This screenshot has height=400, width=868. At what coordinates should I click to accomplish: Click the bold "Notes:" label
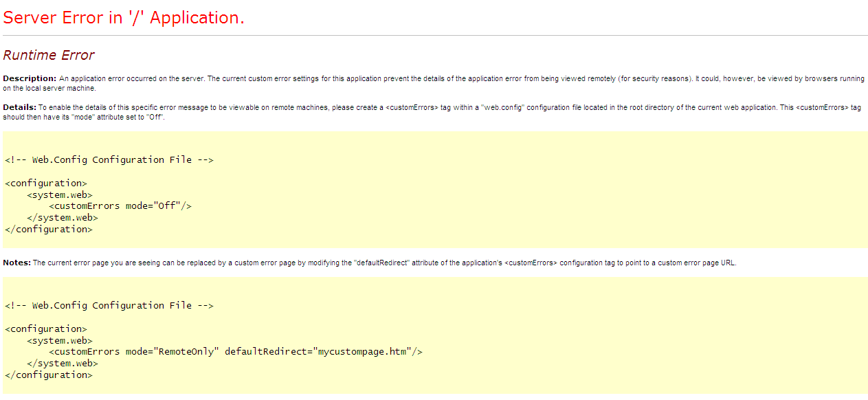pos(16,263)
